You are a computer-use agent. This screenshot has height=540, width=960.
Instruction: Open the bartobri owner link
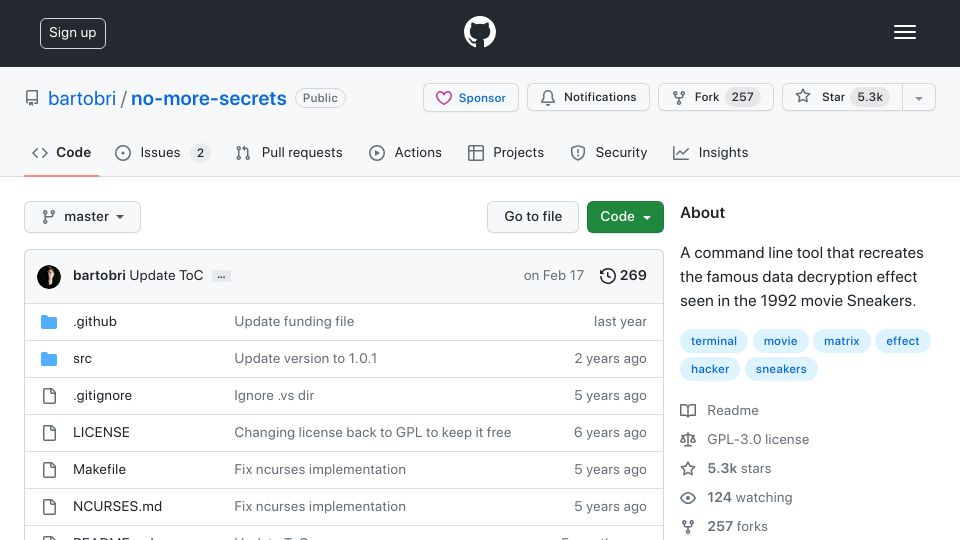82,98
